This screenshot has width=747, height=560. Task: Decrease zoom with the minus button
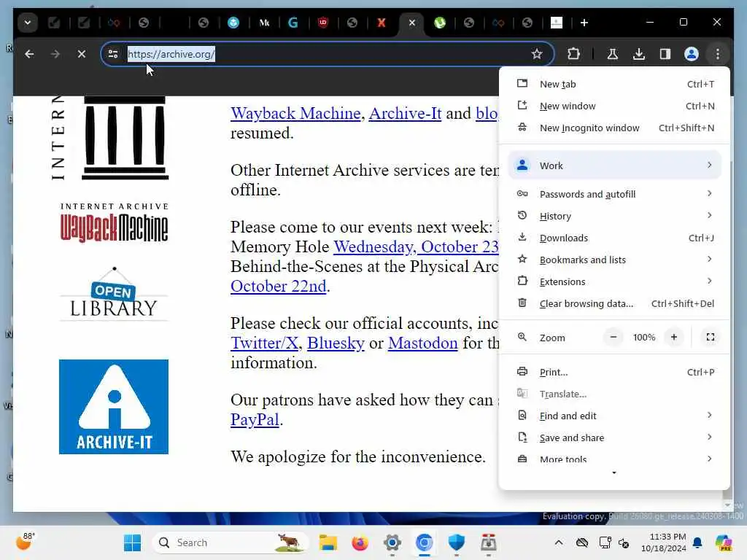pos(613,337)
